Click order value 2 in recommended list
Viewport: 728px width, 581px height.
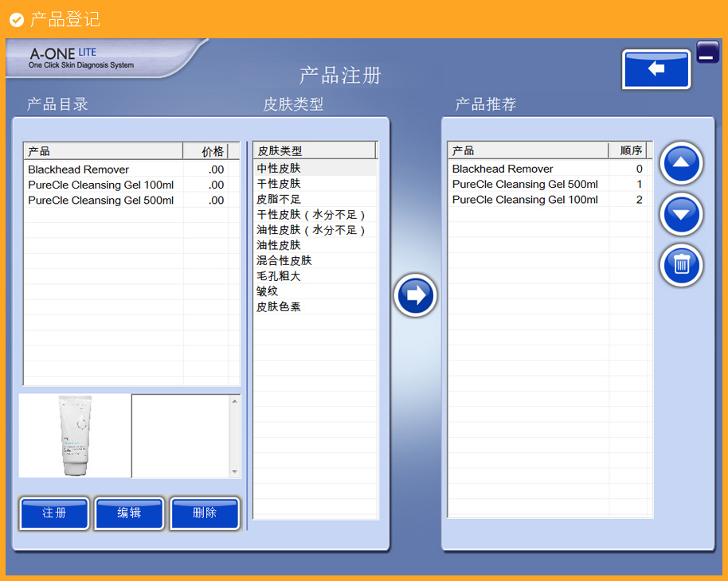point(640,200)
